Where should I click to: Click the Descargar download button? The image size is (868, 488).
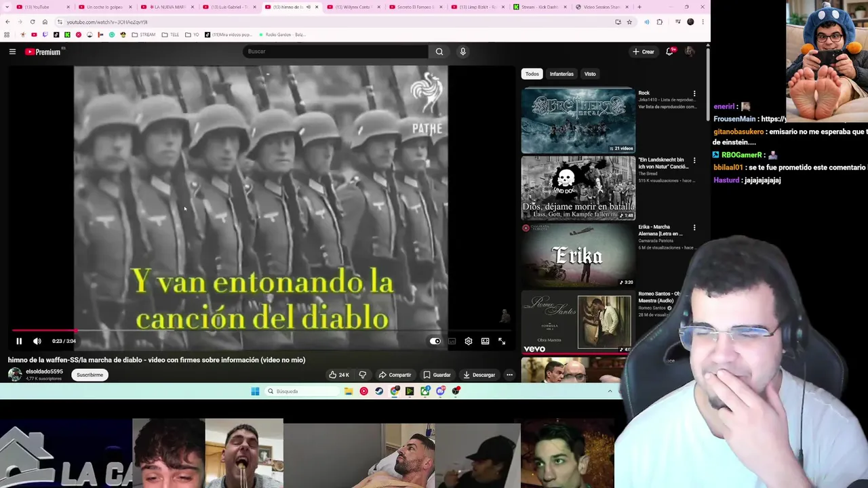(x=479, y=375)
